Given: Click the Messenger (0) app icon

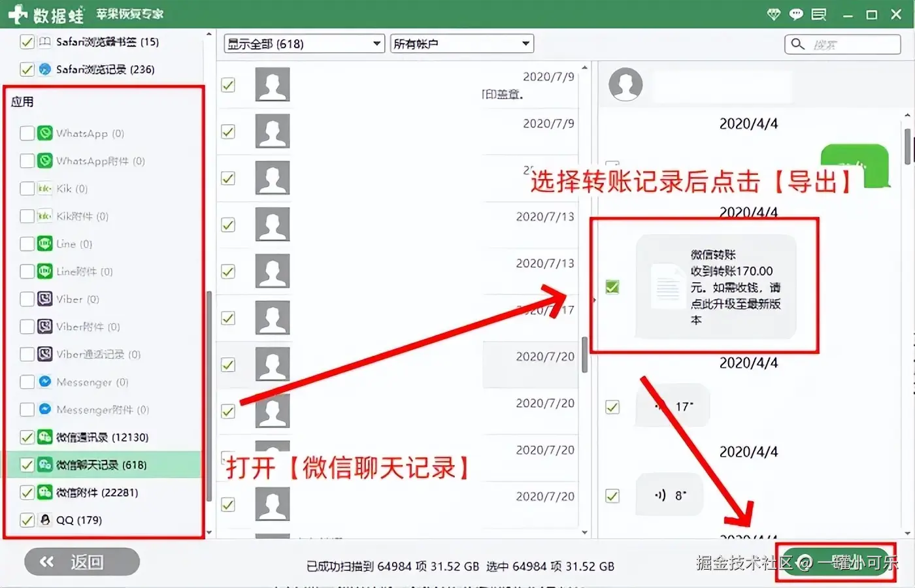Looking at the screenshot, I should [x=44, y=382].
